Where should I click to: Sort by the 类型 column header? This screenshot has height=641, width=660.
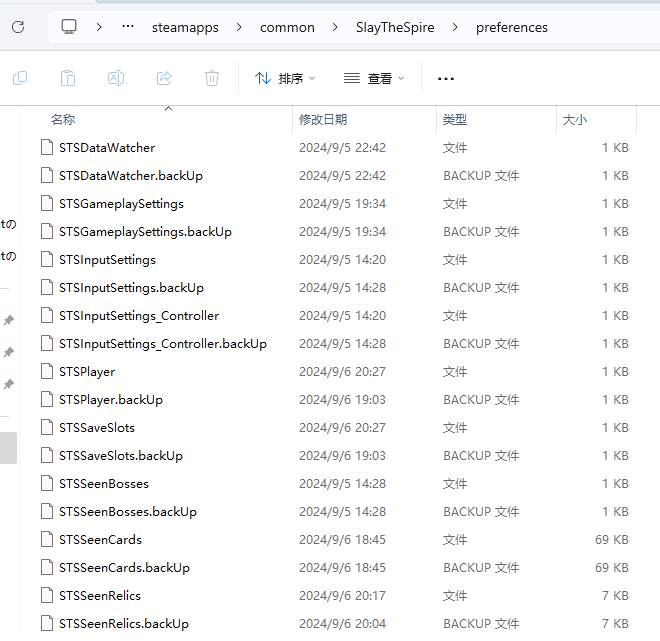point(455,120)
